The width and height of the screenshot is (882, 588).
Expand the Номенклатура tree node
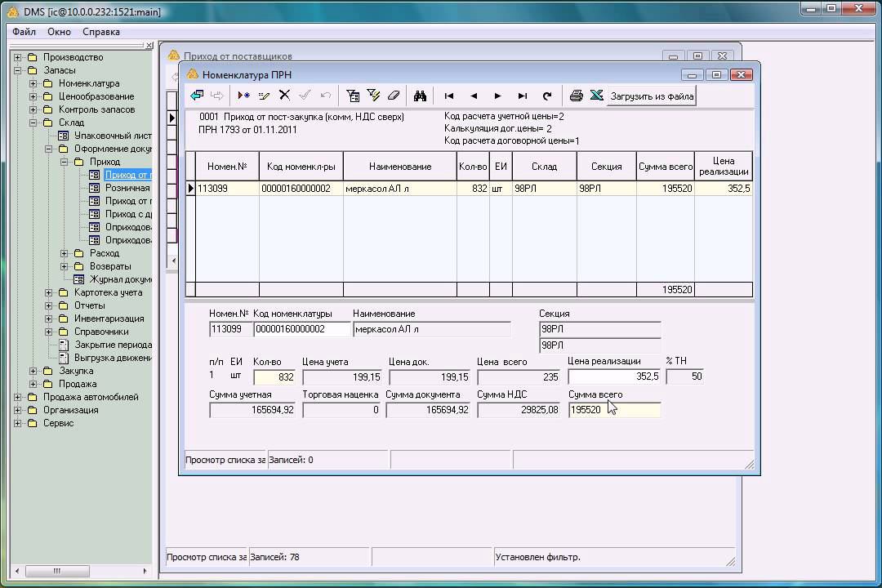pos(33,83)
